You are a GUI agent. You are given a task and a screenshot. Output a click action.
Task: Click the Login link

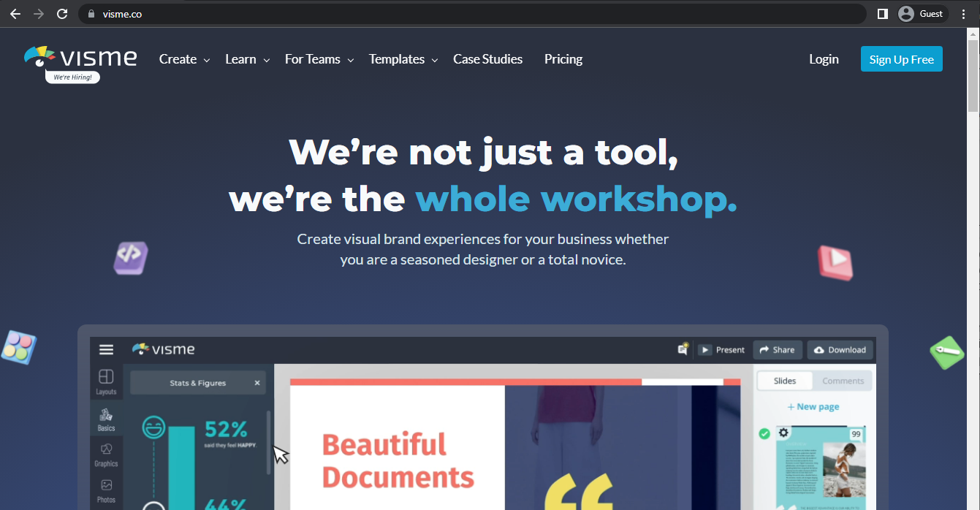coord(824,59)
